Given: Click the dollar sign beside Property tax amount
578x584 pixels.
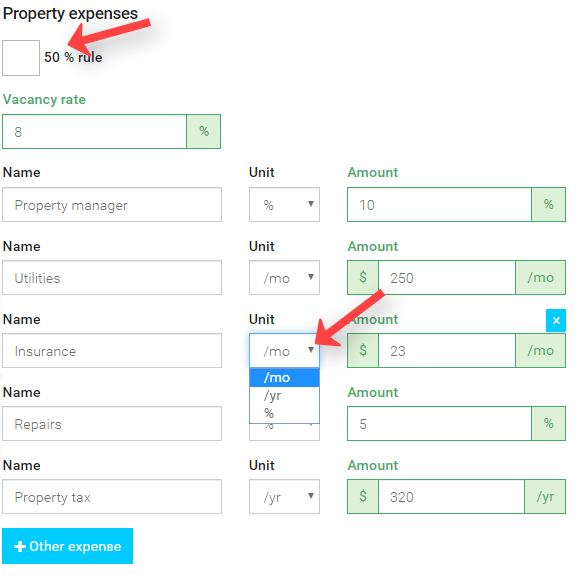Looking at the screenshot, I should point(363,496).
